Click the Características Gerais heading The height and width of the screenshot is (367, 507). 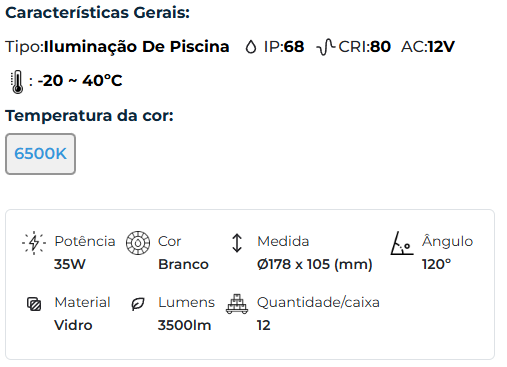pyautogui.click(x=97, y=13)
